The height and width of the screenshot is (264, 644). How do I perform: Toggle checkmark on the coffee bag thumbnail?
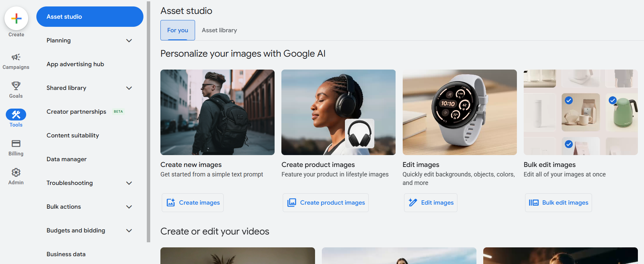569,100
